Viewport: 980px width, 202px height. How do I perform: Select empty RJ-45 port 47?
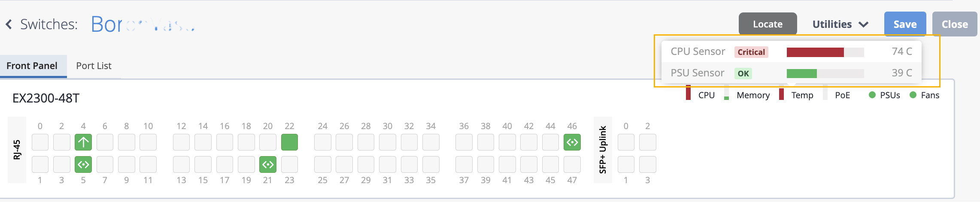click(572, 165)
